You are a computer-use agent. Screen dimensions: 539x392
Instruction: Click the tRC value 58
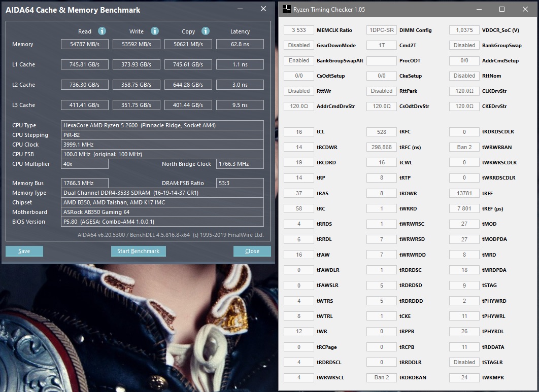pyautogui.click(x=299, y=208)
